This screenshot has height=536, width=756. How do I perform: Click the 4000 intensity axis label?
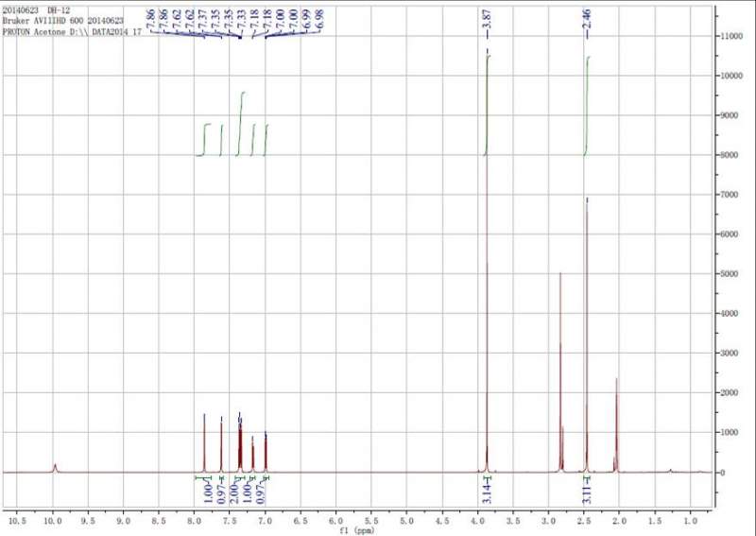(x=730, y=313)
